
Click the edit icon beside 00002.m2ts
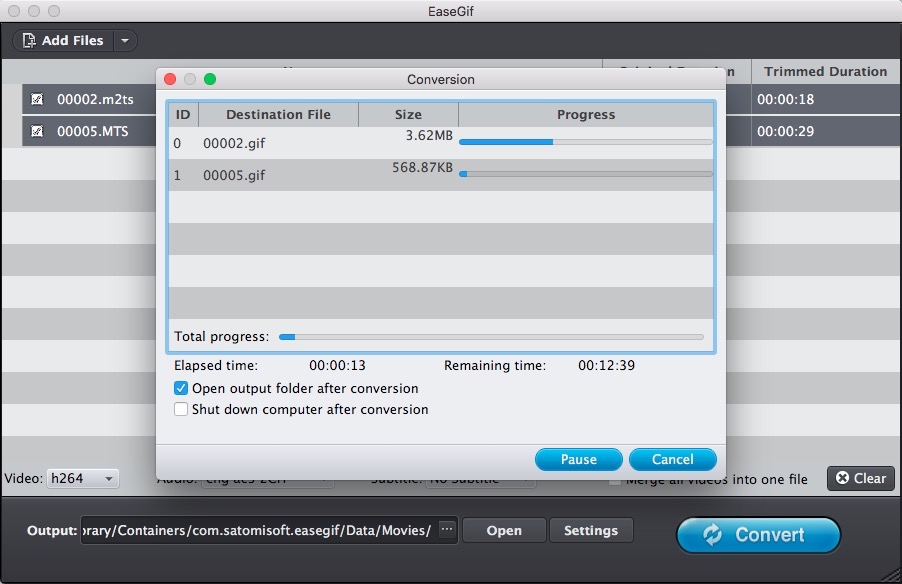coord(37,99)
